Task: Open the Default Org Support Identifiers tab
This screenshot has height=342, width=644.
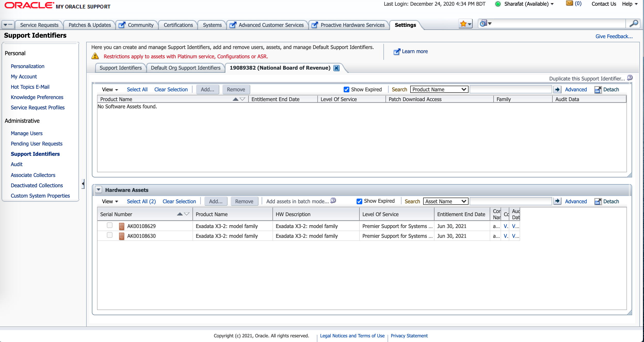Action: tap(186, 68)
